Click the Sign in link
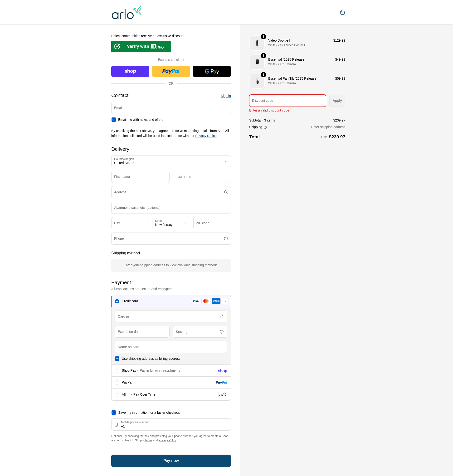 (x=225, y=96)
